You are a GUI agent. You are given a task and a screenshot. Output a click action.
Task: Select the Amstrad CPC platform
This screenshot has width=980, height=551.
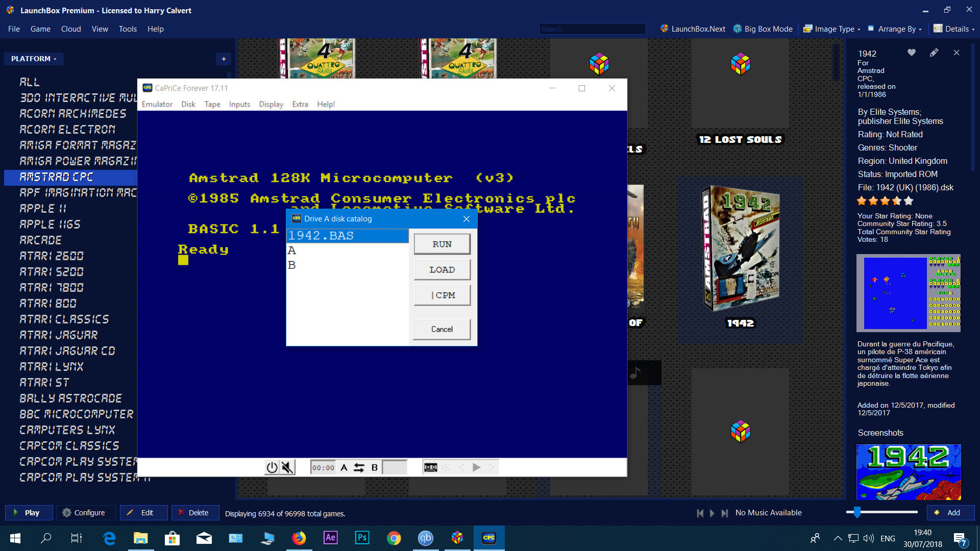(70, 177)
